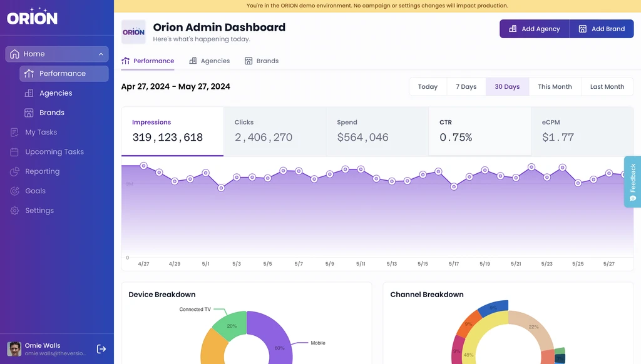Click the 4/27 data point on the chart

coord(143,166)
